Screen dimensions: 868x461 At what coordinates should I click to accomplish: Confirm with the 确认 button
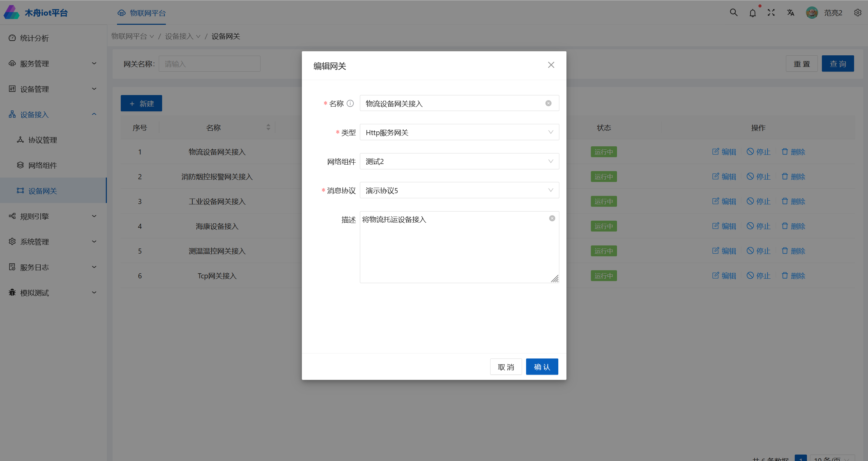[542, 367]
